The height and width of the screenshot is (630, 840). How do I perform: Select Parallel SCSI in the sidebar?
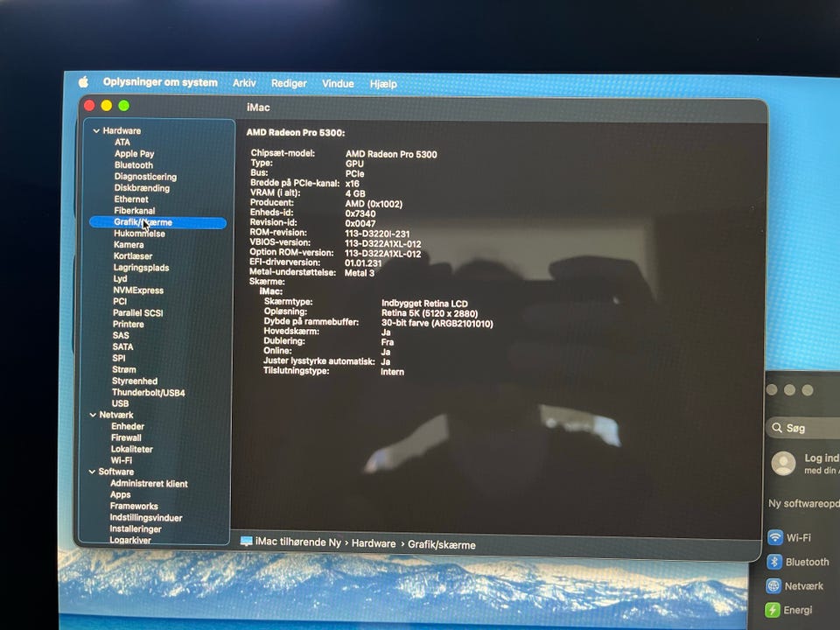(x=137, y=313)
